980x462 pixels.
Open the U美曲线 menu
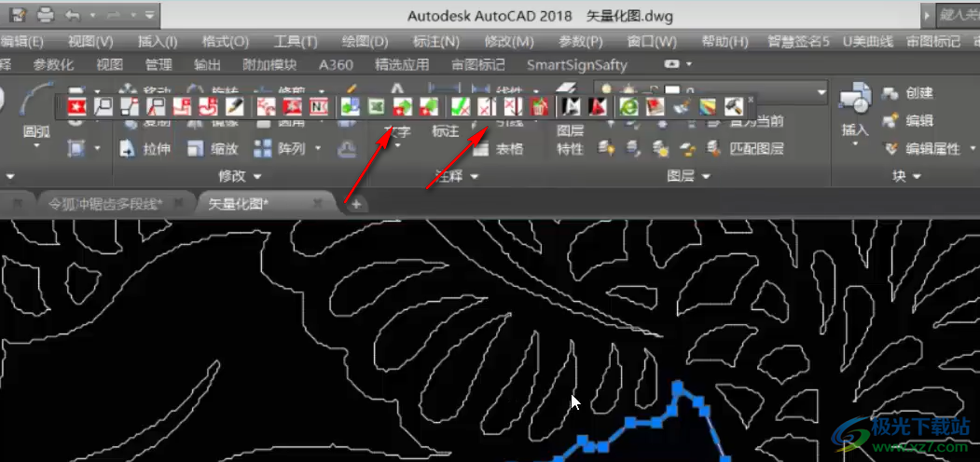click(868, 42)
